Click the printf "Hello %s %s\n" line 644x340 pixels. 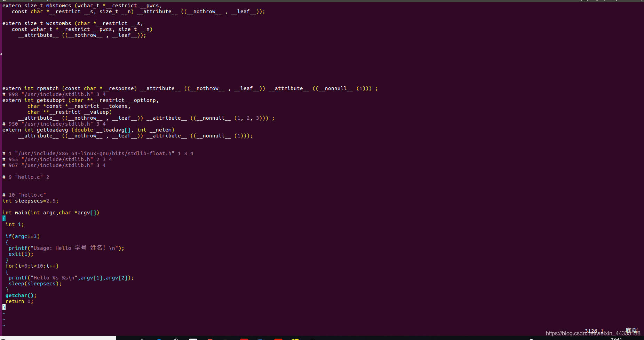pyautogui.click(x=71, y=278)
